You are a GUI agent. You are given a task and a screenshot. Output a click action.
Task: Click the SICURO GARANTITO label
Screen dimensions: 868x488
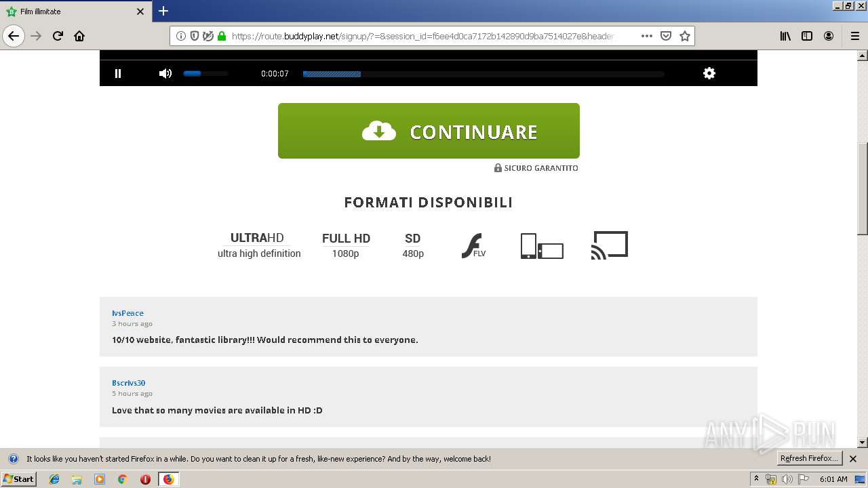coord(536,168)
